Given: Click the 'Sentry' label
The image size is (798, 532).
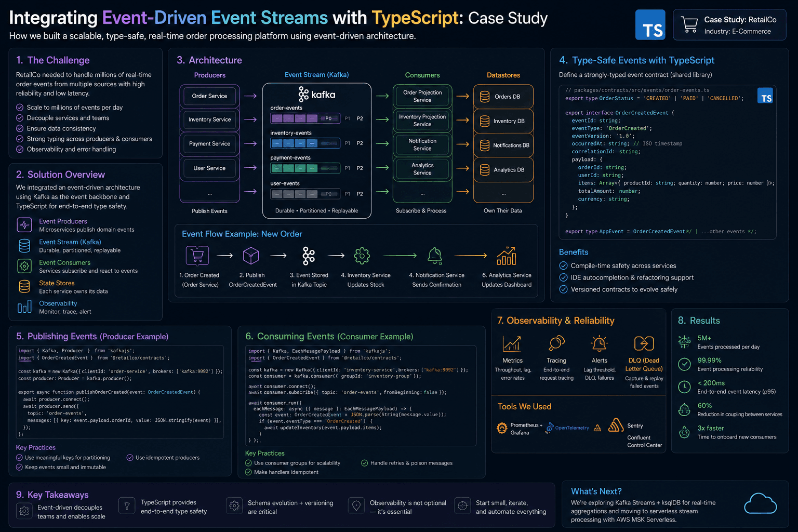Looking at the screenshot, I should [635, 426].
